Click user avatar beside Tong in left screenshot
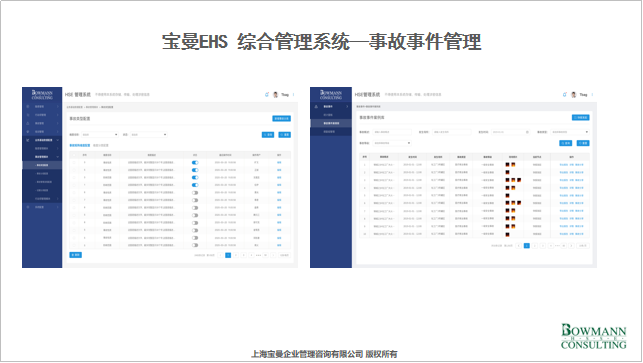 (276, 95)
